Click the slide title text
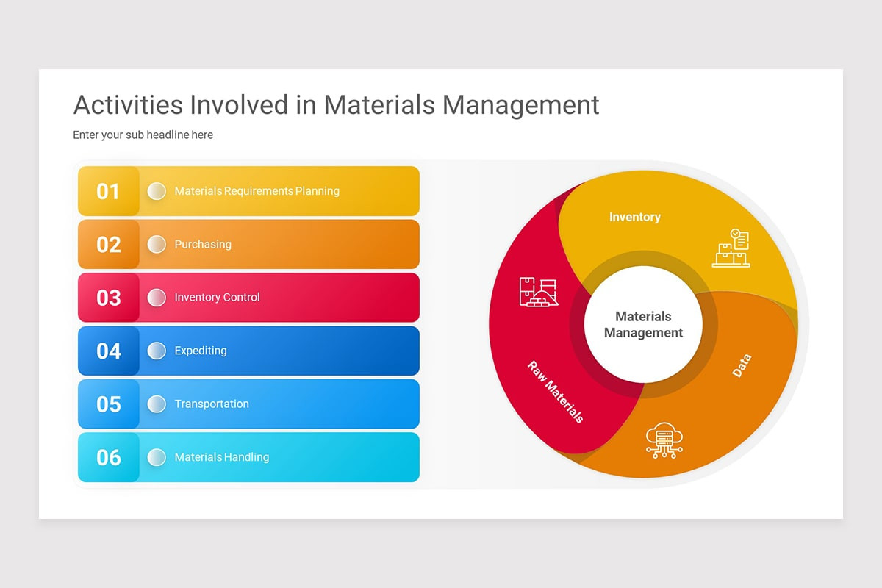 (335, 105)
